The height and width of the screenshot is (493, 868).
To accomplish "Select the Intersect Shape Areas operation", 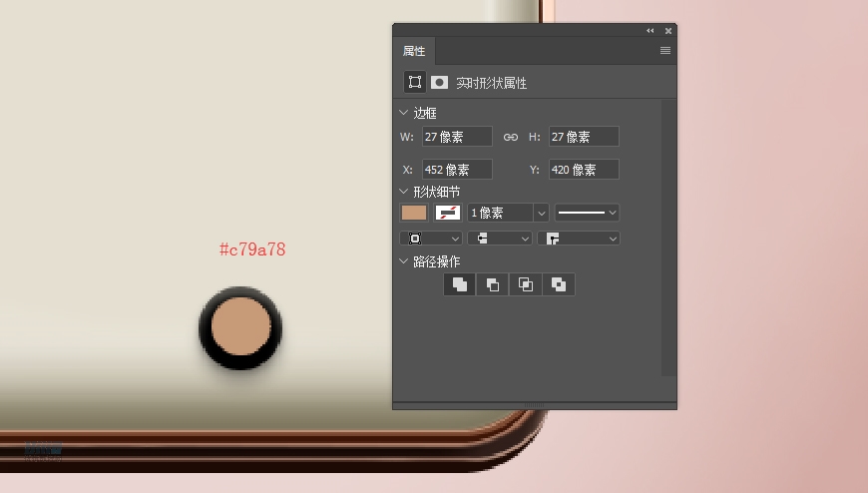I will coord(526,284).
